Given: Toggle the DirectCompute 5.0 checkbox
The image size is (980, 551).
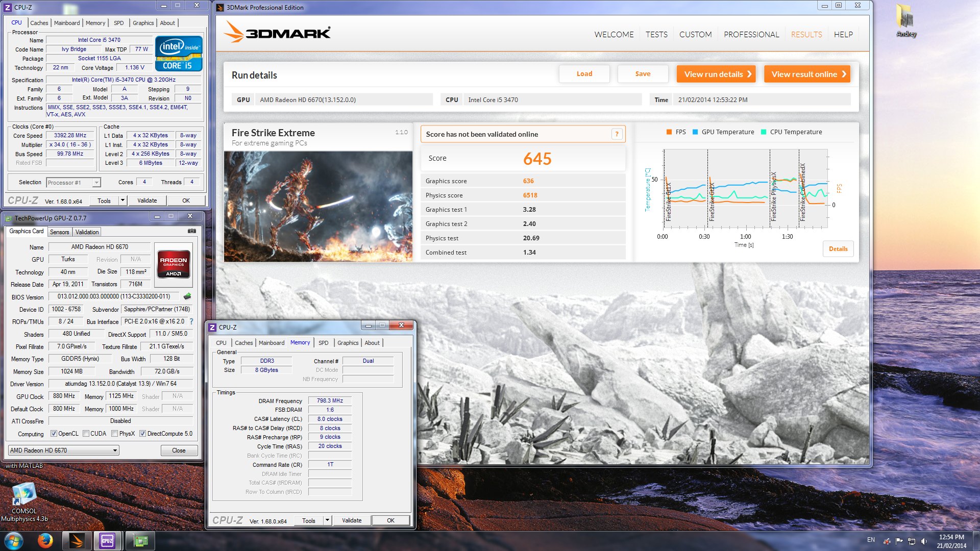Looking at the screenshot, I should point(143,434).
